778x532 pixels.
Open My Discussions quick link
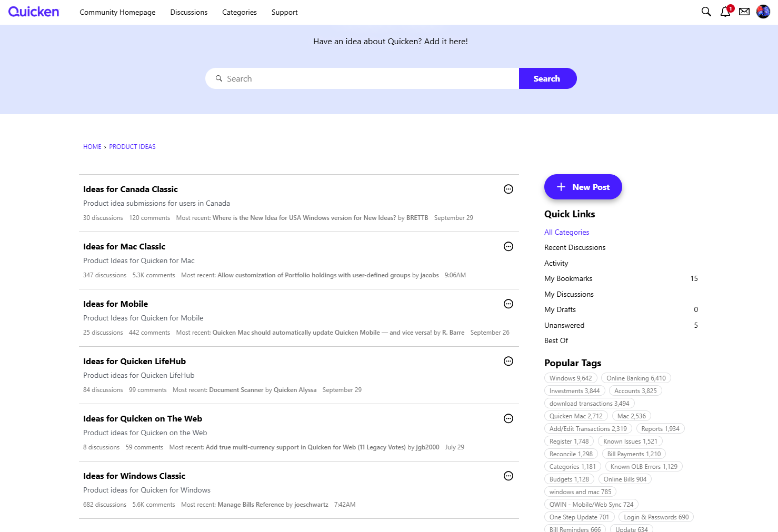tap(569, 294)
